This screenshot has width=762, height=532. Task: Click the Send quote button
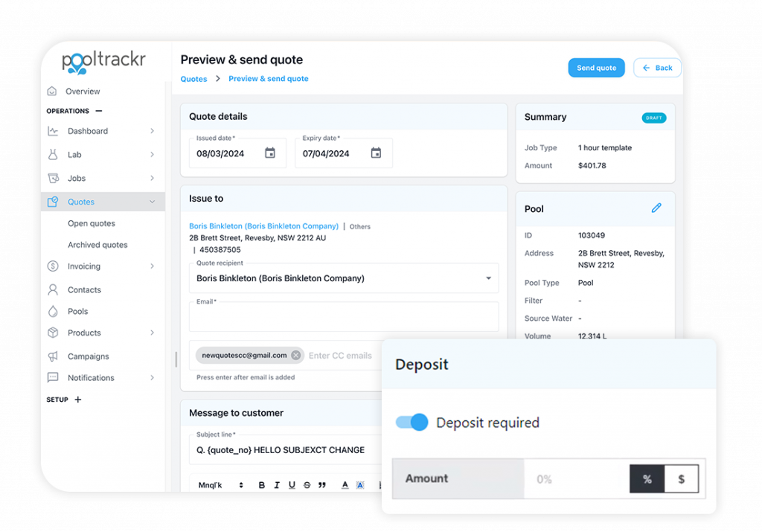(596, 68)
